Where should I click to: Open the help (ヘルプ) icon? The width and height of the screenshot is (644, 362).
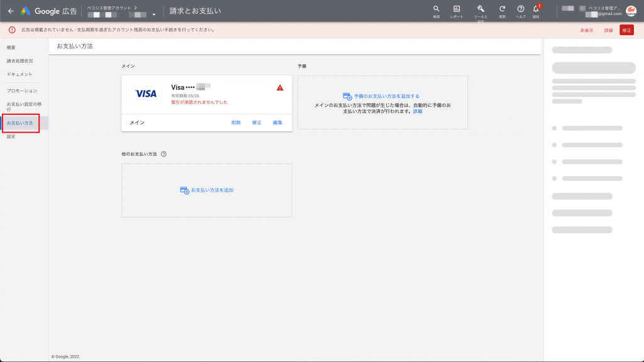[521, 9]
